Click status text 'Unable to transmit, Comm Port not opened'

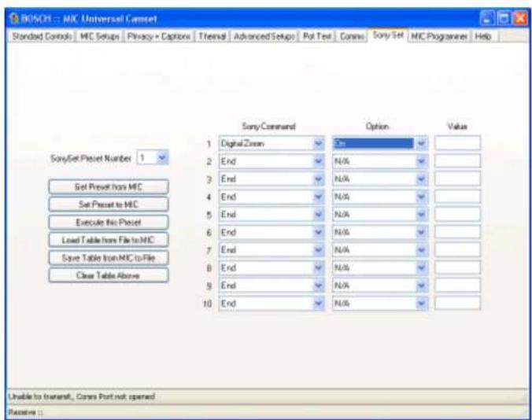point(81,396)
